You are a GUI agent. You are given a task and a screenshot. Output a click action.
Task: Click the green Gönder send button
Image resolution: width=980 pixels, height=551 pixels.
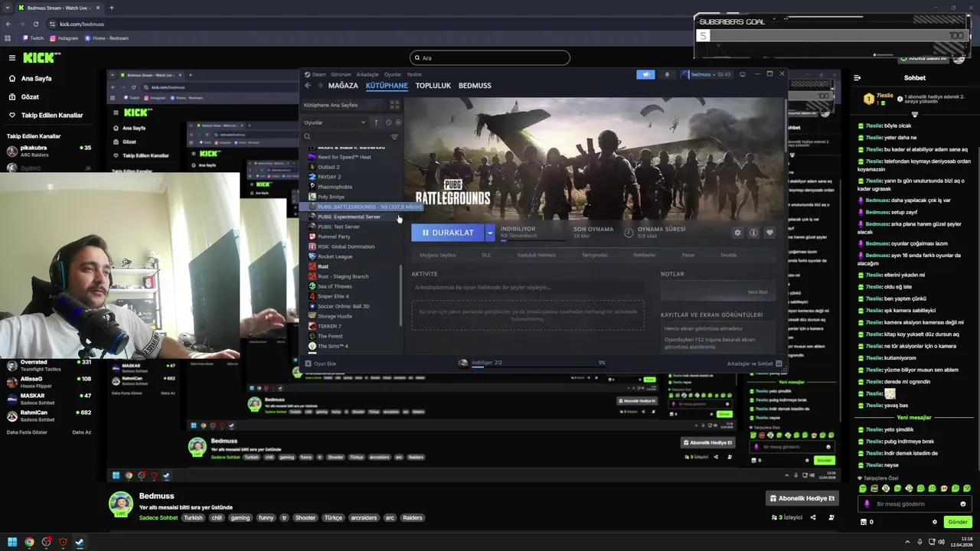pos(958,522)
